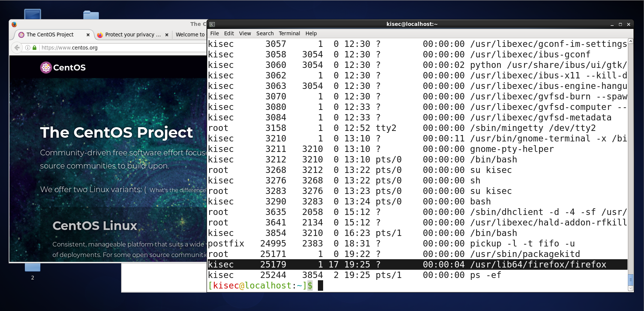Click the CentOS tab favicon
This screenshot has width=644, height=311.
point(21,35)
